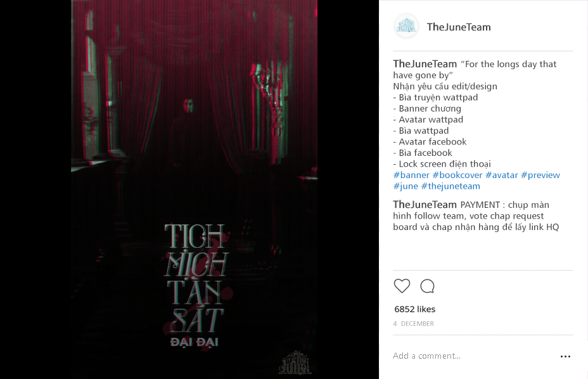Visit the #avatar hashtag page
Screen dimensions: 588x379
(x=501, y=175)
